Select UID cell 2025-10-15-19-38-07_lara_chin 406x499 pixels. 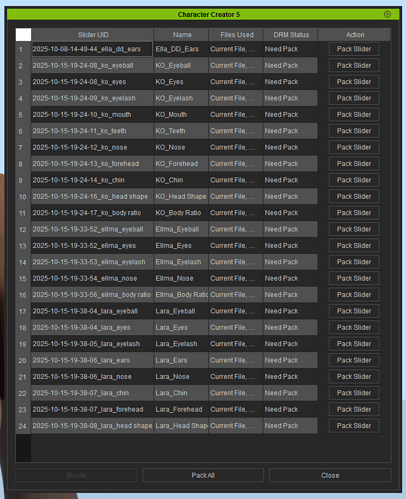pyautogui.click(x=92, y=393)
